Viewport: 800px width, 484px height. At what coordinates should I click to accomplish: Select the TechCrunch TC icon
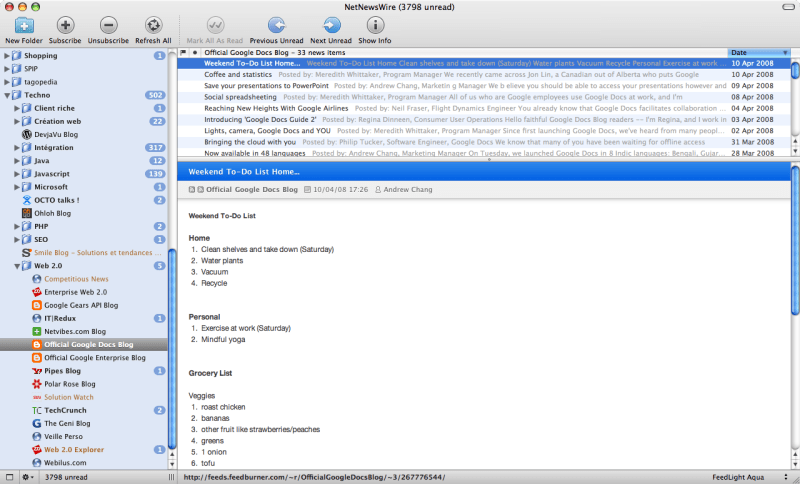point(37,410)
